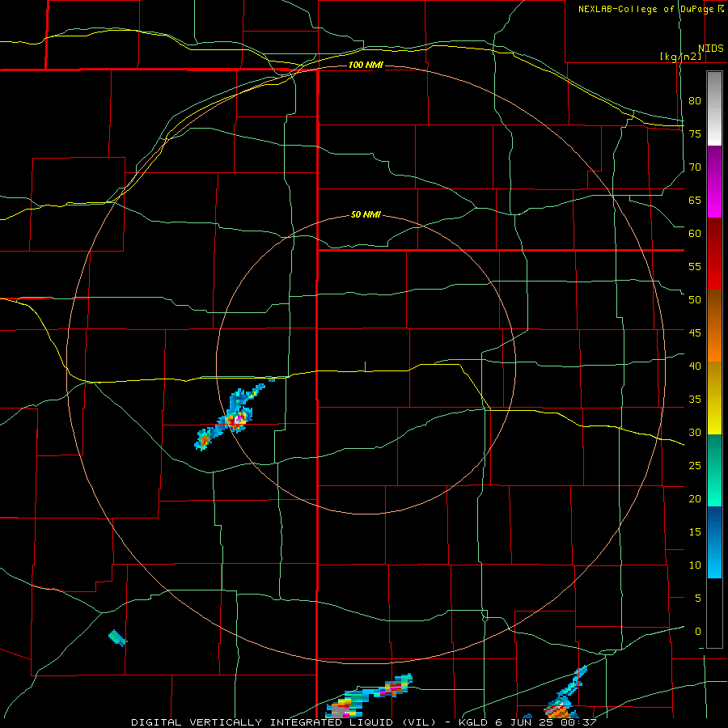This screenshot has width=728, height=728.
Task: Pick the black bottom segment of the color bar
Action: click(714, 613)
